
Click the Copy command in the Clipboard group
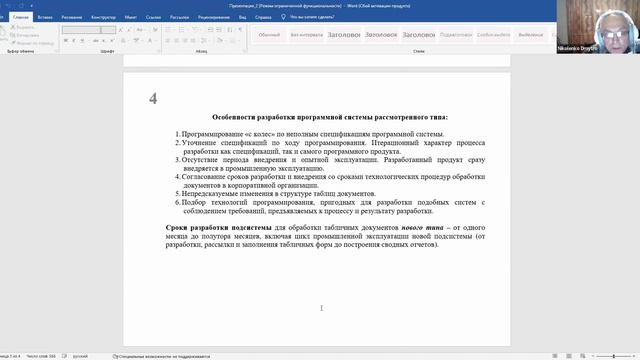[26, 35]
